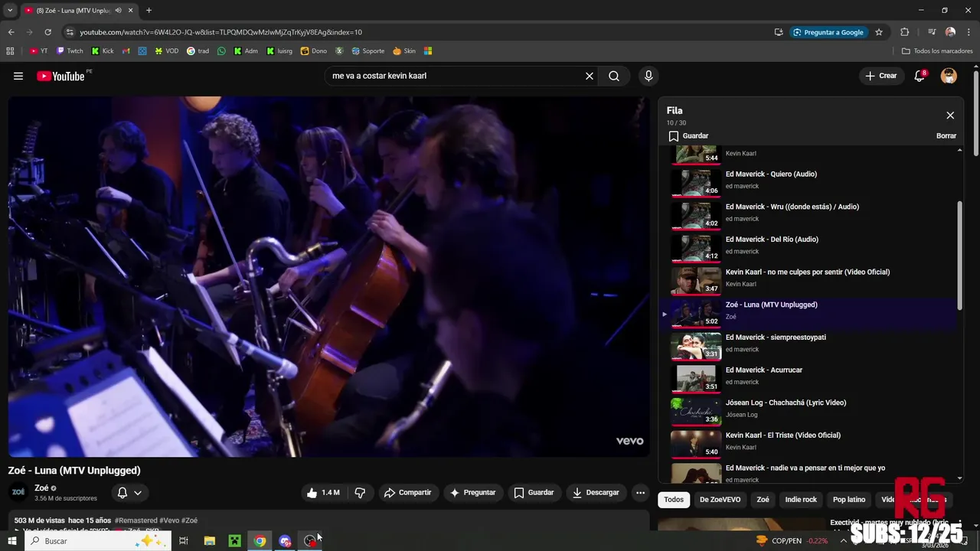
Task: Click the Guardar button below video
Action: coord(534,493)
